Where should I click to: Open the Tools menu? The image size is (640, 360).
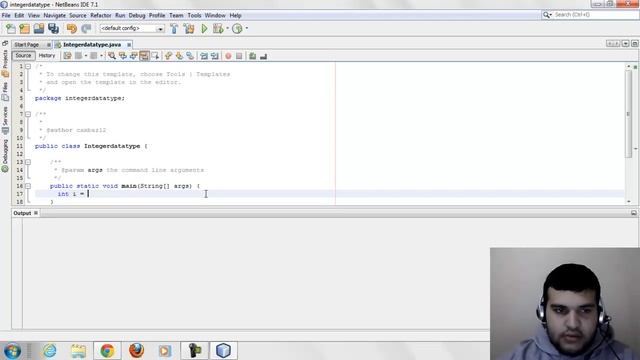(x=194, y=16)
